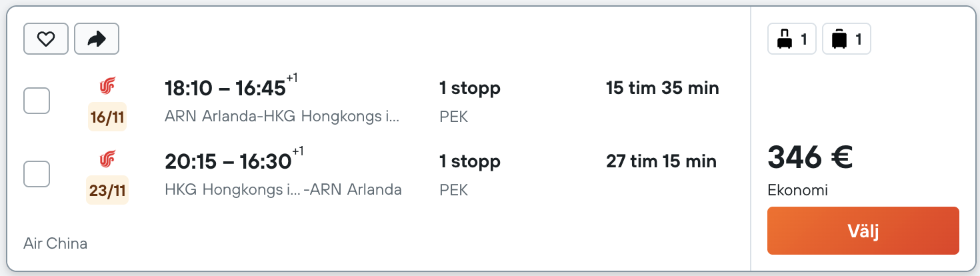Open the HKG-ARN Arlanda return route details
980x276 pixels.
pos(283,190)
